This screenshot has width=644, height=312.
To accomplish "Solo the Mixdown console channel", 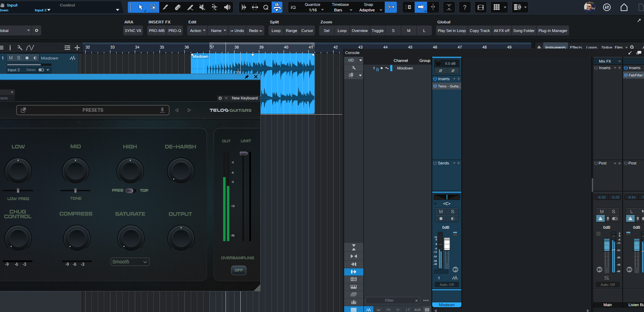I will click(452, 212).
